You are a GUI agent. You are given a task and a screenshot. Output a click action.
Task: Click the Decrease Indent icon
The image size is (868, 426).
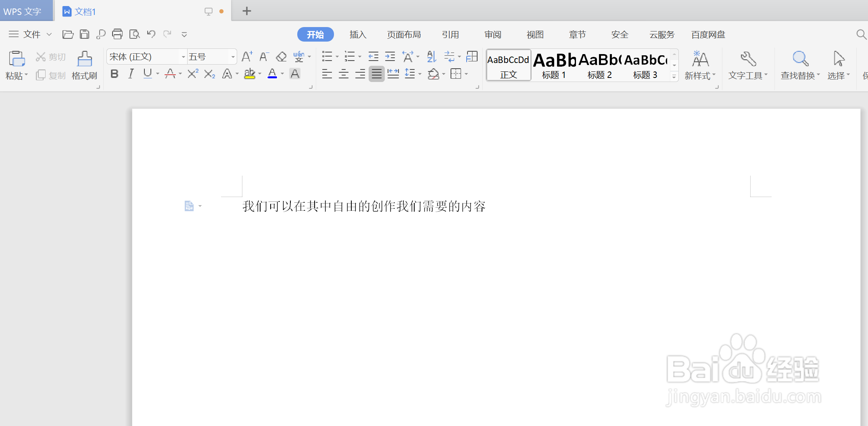[x=373, y=57]
